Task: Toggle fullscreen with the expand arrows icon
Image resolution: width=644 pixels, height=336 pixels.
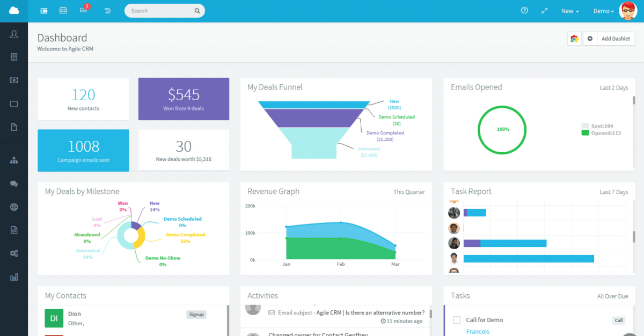Action: pyautogui.click(x=544, y=10)
